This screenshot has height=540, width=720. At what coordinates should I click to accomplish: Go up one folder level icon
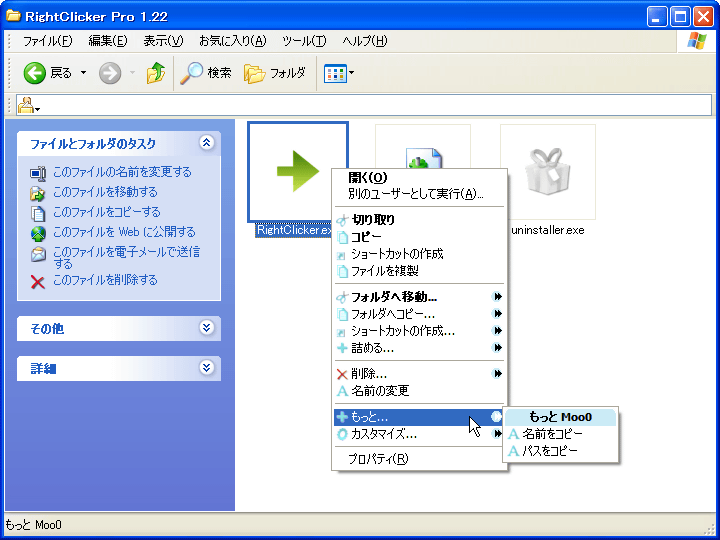[x=156, y=73]
